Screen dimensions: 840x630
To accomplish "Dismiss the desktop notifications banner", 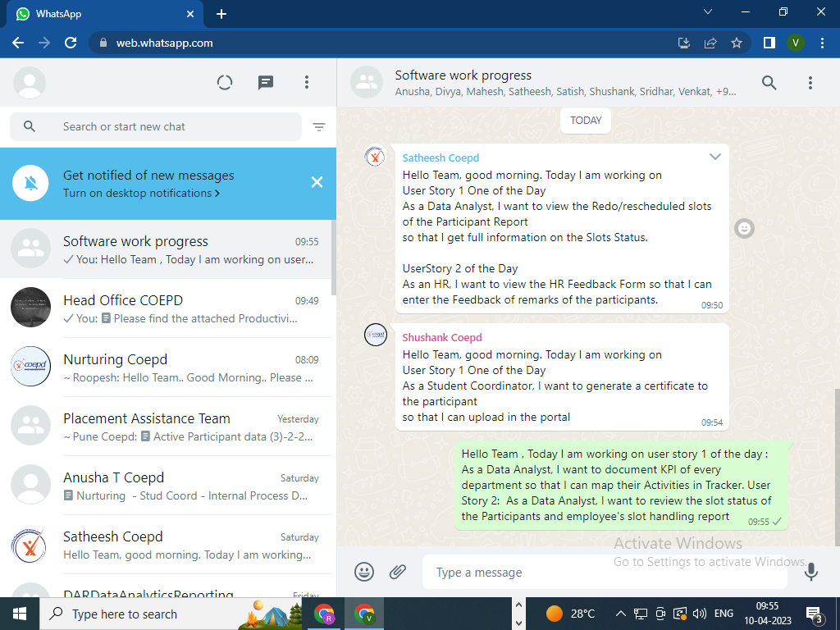I will coord(317,182).
